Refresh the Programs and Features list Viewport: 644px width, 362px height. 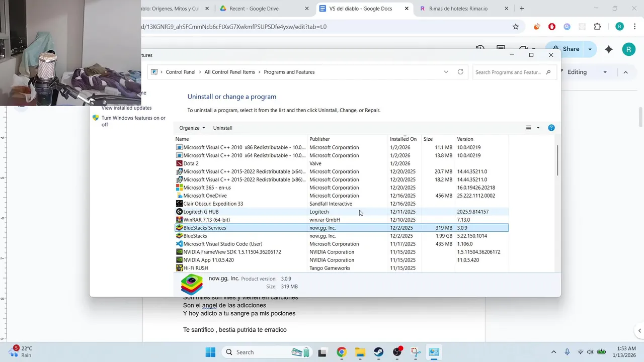(x=460, y=72)
